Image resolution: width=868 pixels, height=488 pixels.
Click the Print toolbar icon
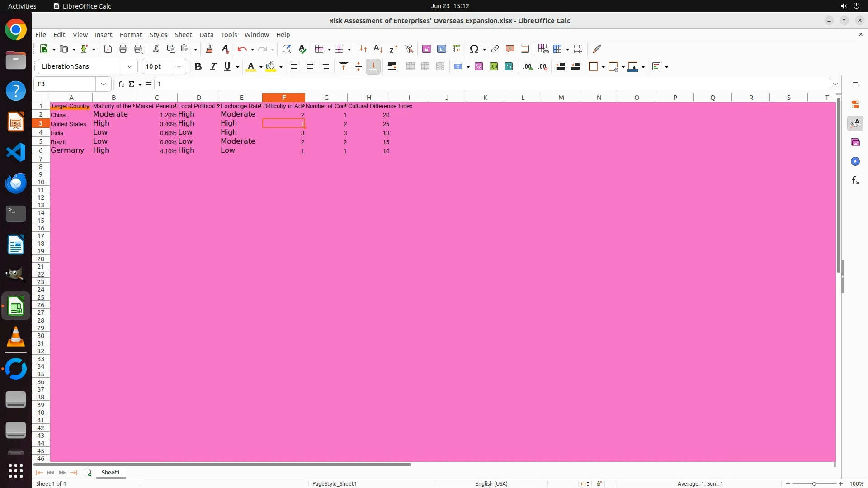[123, 49]
